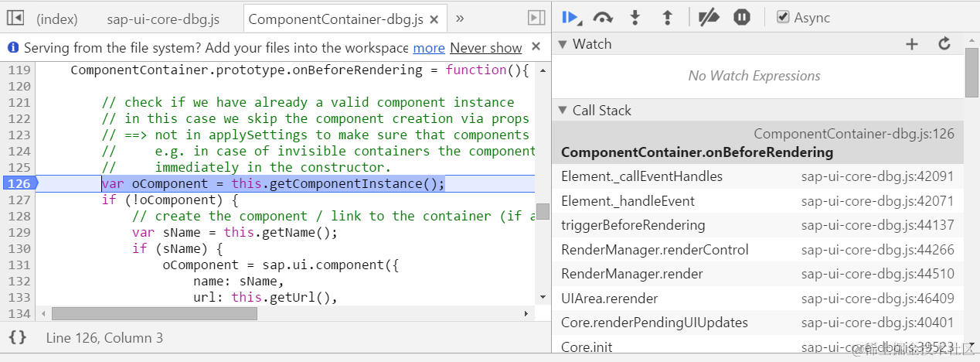Screen dimensions: 980x362
Task: Select the Element._callEventHandles stack frame
Action: (x=758, y=176)
